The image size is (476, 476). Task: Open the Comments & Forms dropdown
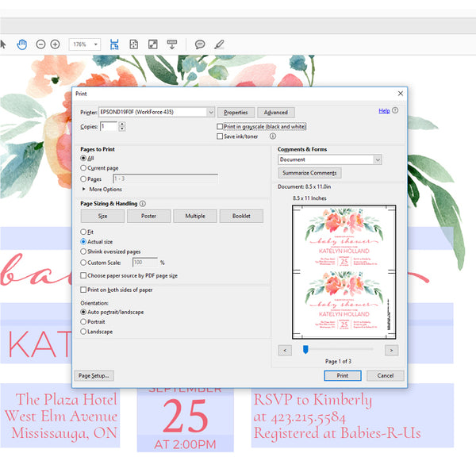click(377, 159)
